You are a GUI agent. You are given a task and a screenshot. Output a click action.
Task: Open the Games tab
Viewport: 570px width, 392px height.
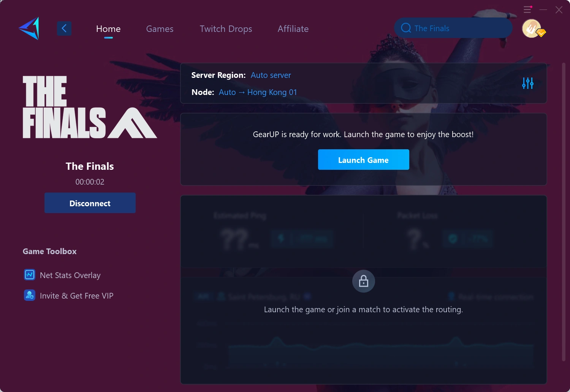pos(160,29)
